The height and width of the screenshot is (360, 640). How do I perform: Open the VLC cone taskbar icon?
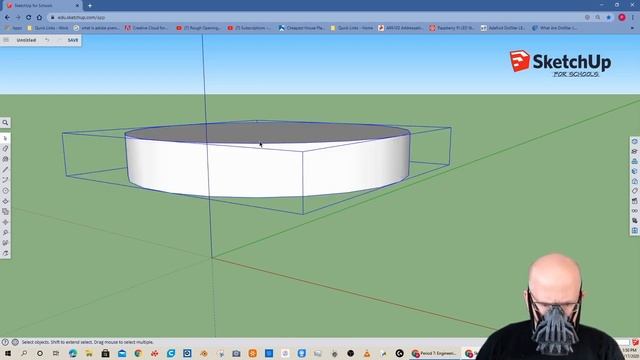tap(367, 353)
